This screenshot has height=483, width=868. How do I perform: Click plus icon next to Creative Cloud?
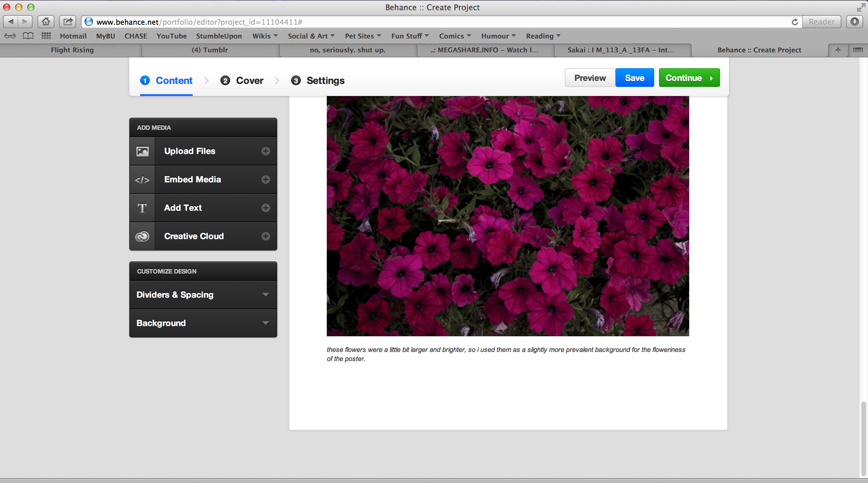click(x=265, y=236)
